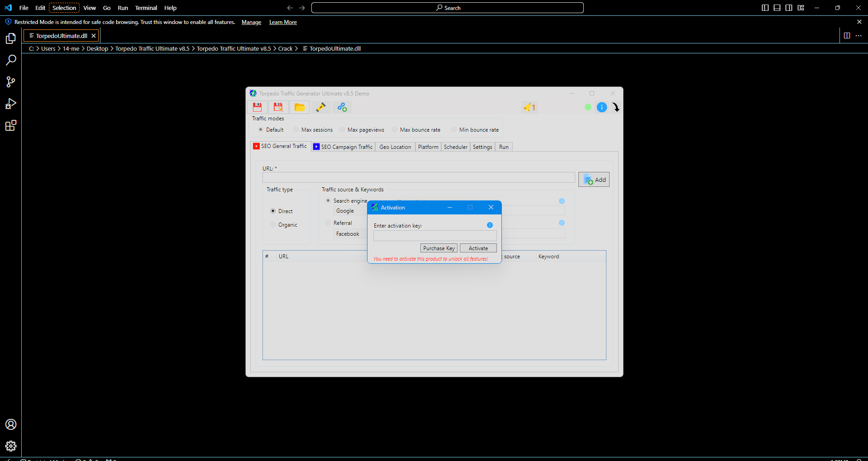Toggle the bottom panel layout icon

pyautogui.click(x=777, y=8)
